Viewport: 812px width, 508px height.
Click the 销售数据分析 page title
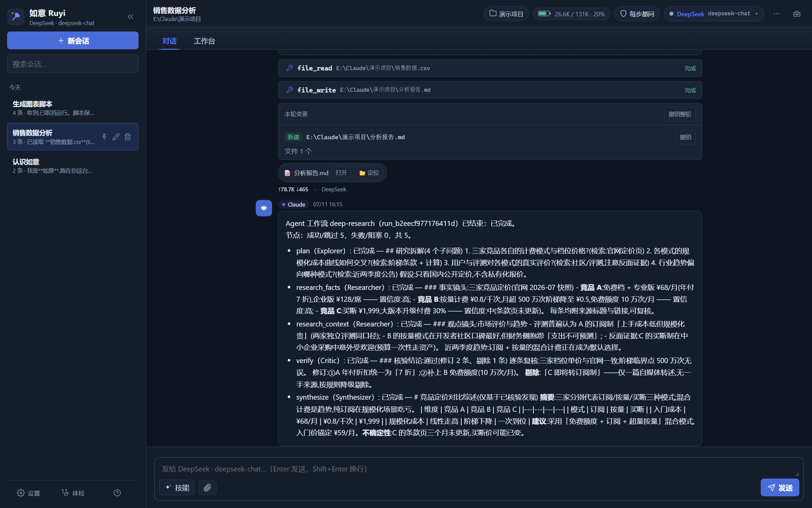175,10
